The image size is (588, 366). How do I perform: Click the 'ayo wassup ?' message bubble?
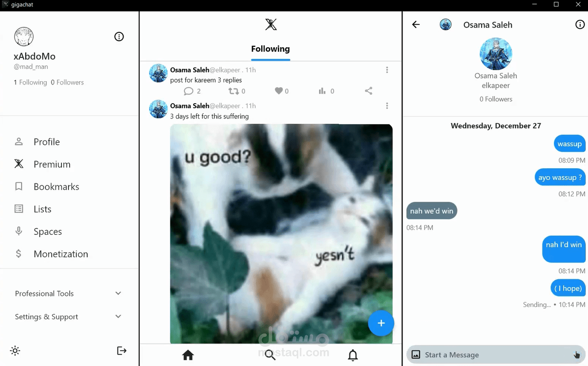pyautogui.click(x=560, y=177)
